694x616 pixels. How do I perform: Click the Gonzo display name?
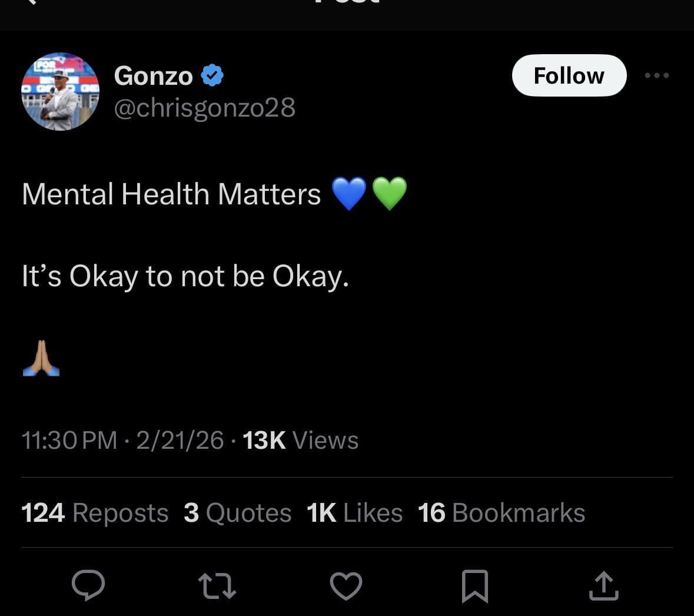pos(154,76)
